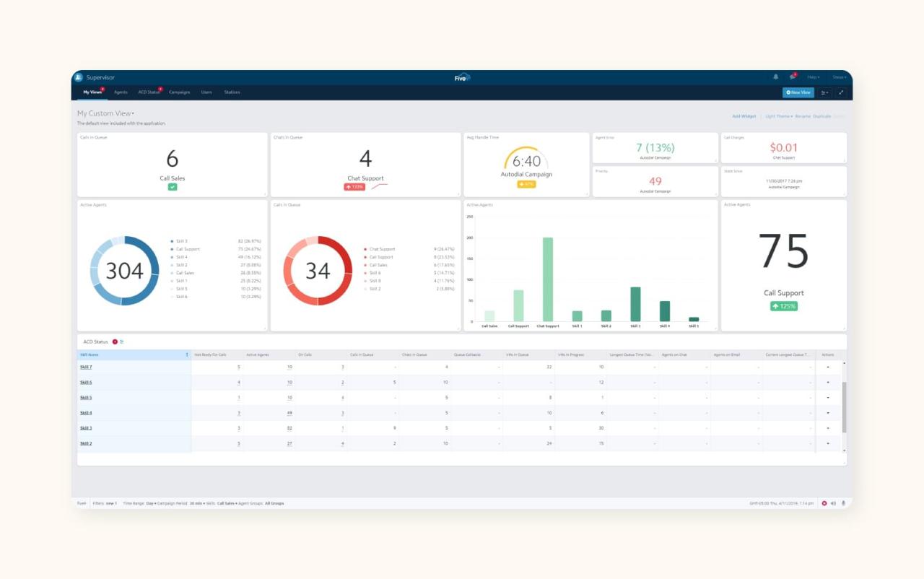Open the view options dropdown beside New View
The width and height of the screenshot is (924, 579).
[824, 92]
